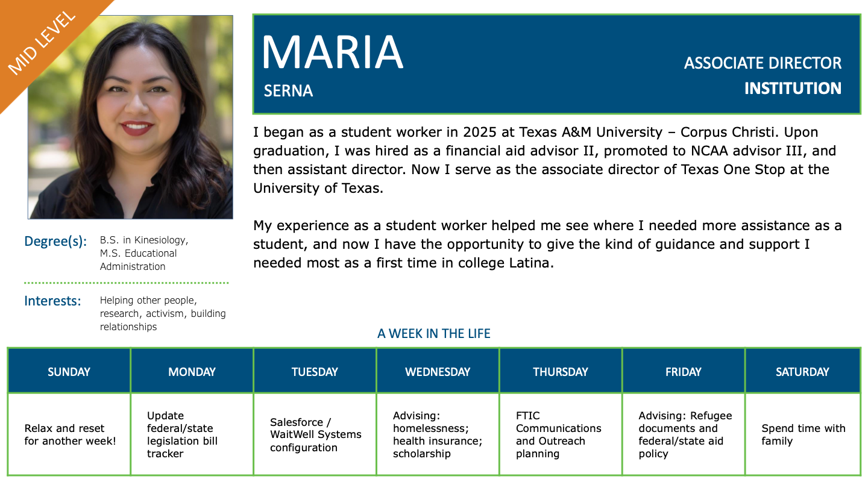Image resolution: width=868 pixels, height=488 pixels.
Task: Click the Degree(s) label
Action: [x=55, y=242]
